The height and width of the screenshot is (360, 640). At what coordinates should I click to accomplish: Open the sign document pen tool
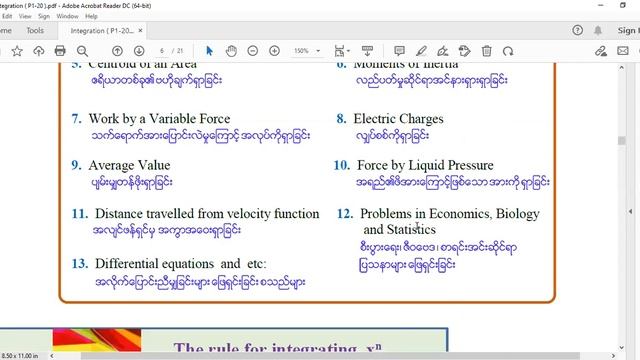(x=443, y=51)
